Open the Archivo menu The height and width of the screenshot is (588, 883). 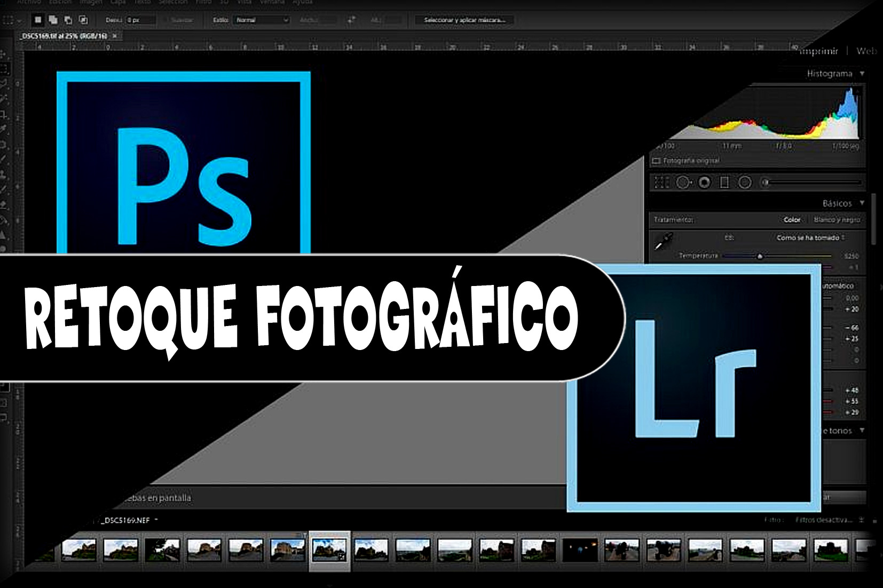28,2
